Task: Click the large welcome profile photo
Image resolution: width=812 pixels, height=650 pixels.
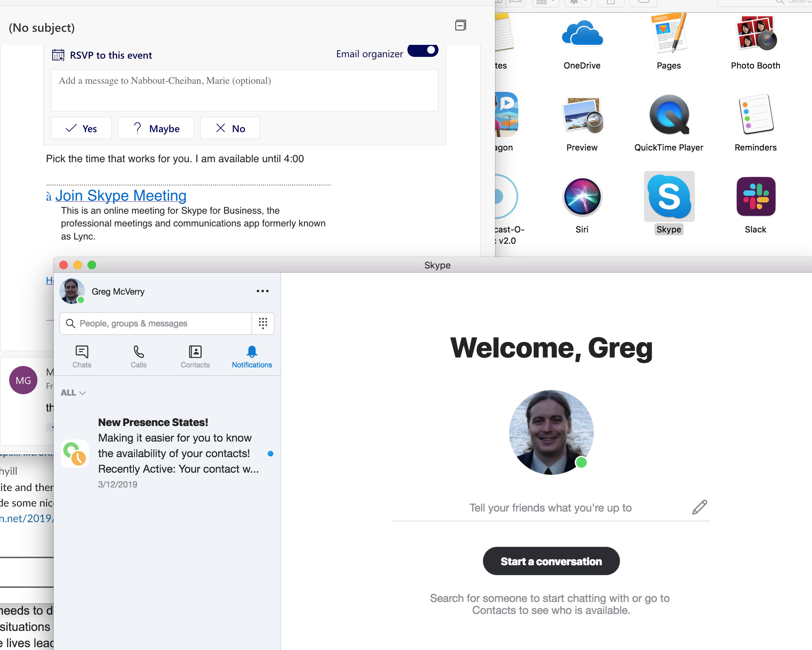Action: pos(551,432)
